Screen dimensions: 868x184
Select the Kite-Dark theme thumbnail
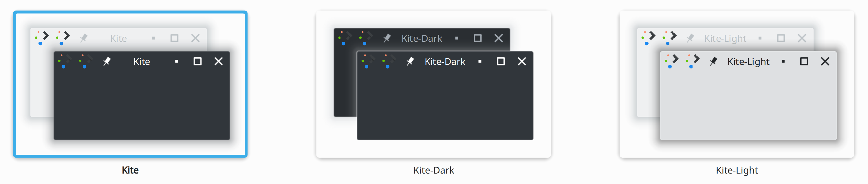[433, 84]
